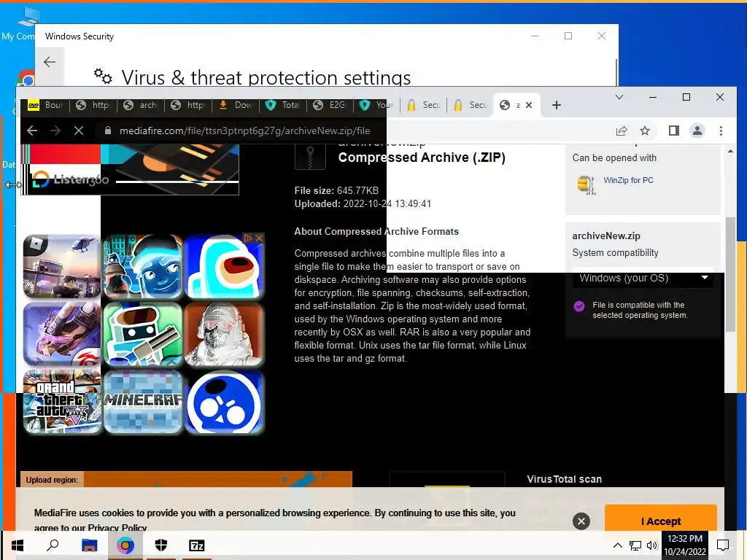Switch to the Tota tab
This screenshot has height=560, width=747.
[x=283, y=105]
